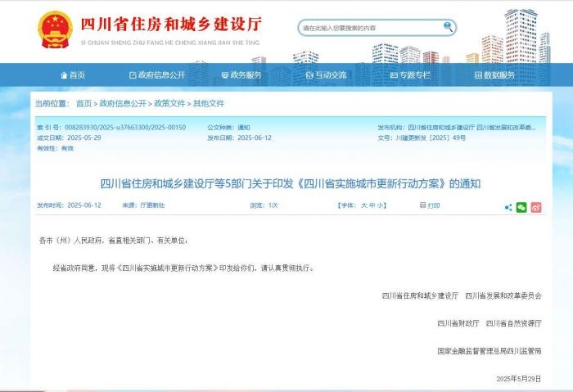
Task: Click signatory 四川省自然资源厅
Action: [x=513, y=323]
